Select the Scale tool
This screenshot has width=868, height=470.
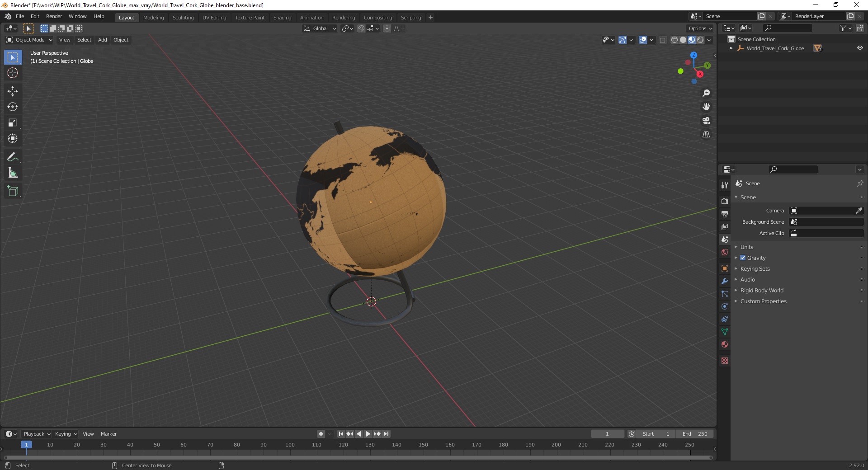[13, 123]
